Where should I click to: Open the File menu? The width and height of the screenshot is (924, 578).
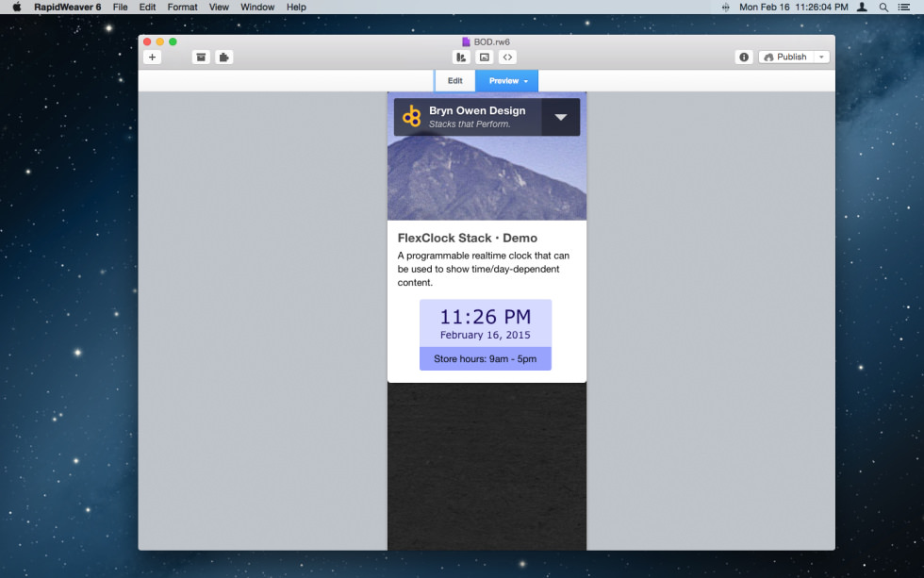click(x=121, y=7)
